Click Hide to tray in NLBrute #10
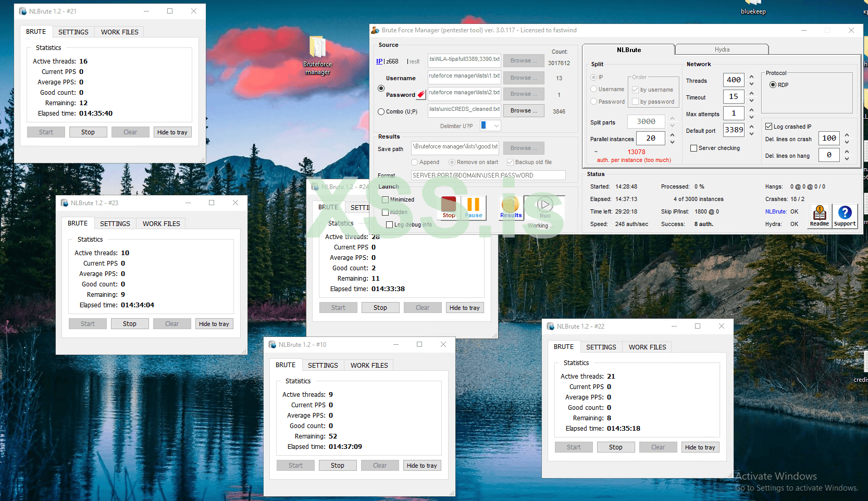868x501 pixels. [421, 466]
